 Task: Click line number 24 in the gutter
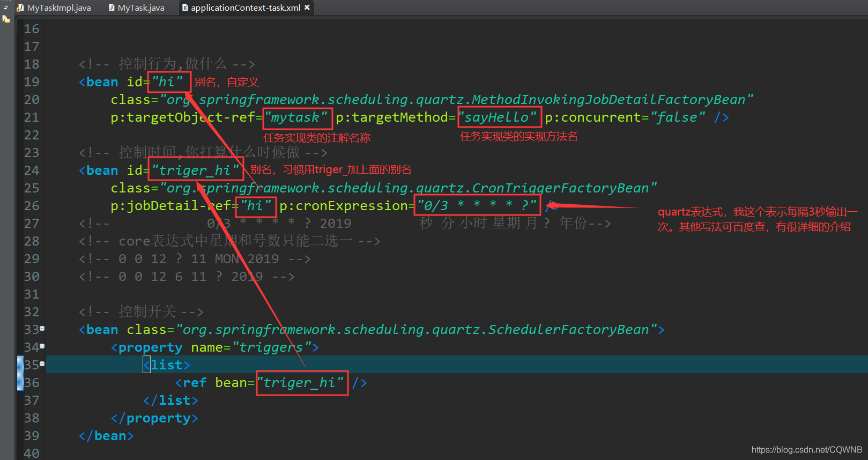pyautogui.click(x=31, y=170)
